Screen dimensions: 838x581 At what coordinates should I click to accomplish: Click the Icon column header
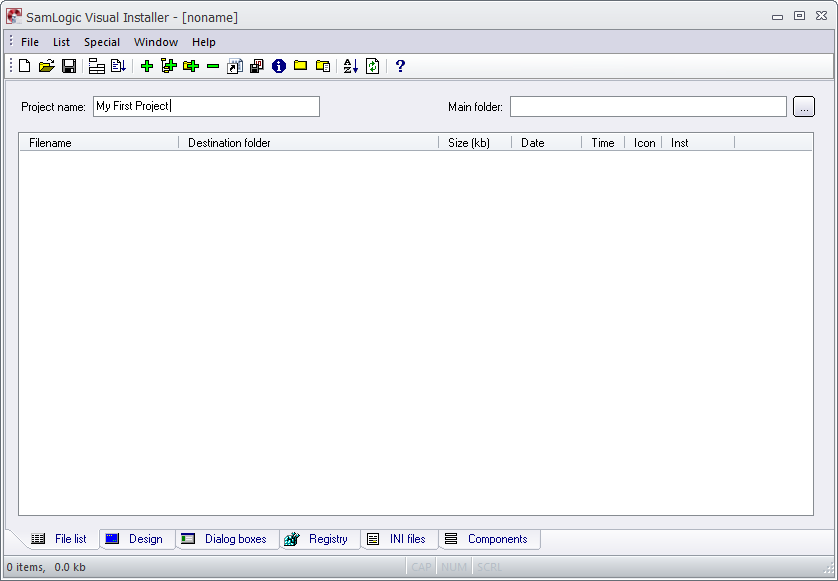(x=643, y=143)
